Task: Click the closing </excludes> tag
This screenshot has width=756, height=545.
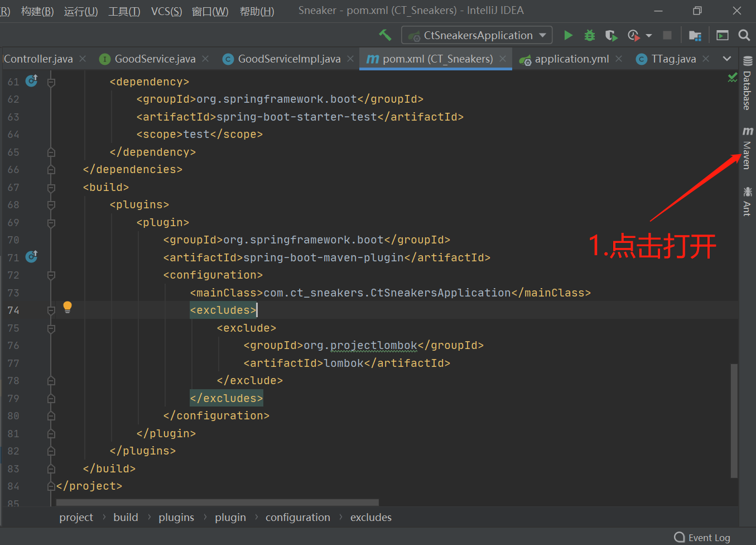Action: 227,398
